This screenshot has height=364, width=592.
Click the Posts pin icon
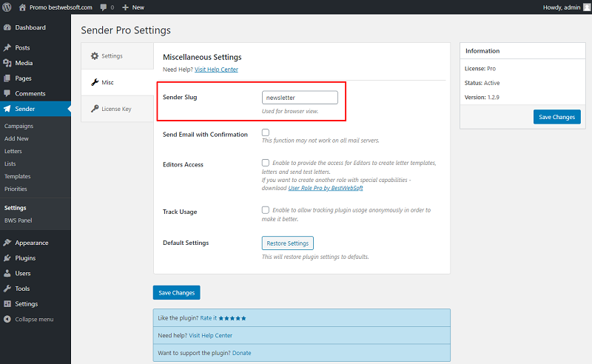coord(7,48)
